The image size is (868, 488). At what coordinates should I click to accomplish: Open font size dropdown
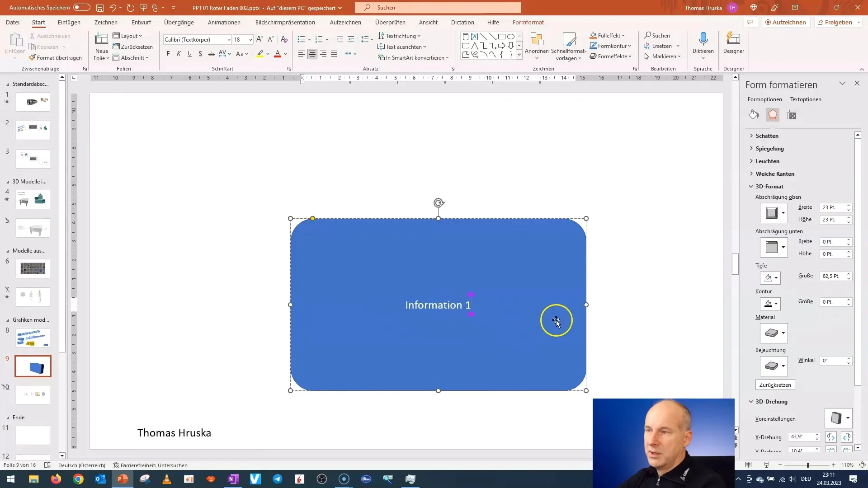(x=250, y=40)
